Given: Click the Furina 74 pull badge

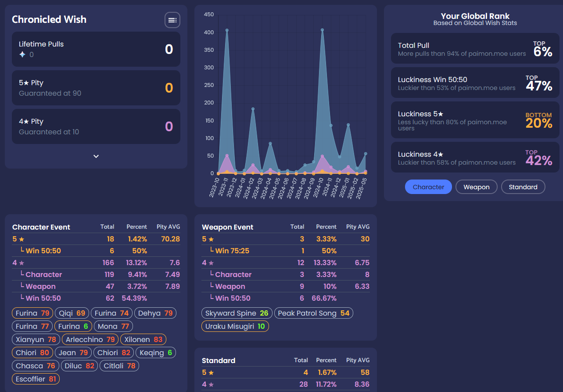Looking at the screenshot, I should pyautogui.click(x=111, y=313).
